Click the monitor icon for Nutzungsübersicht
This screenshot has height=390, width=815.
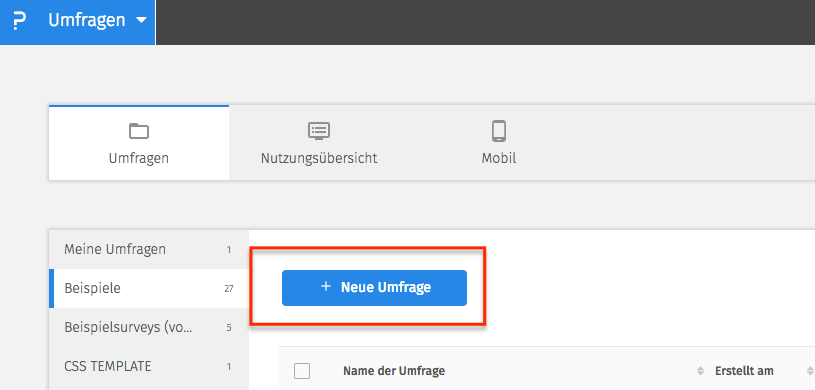pyautogui.click(x=319, y=131)
